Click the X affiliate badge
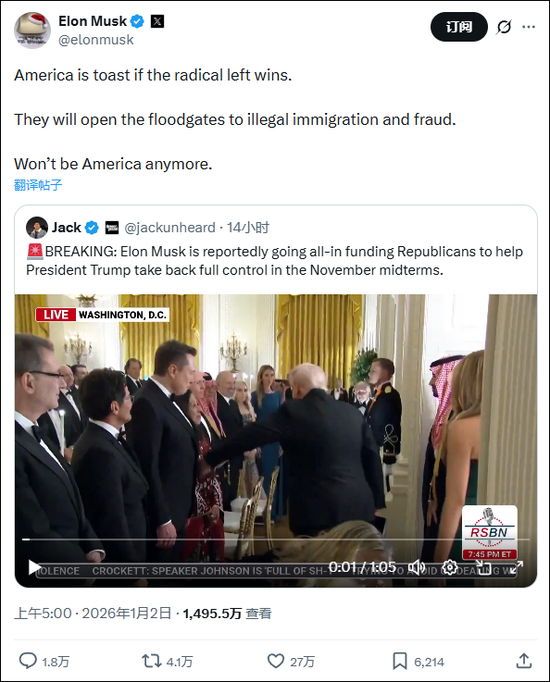The height and width of the screenshot is (682, 550). pyautogui.click(x=157, y=21)
